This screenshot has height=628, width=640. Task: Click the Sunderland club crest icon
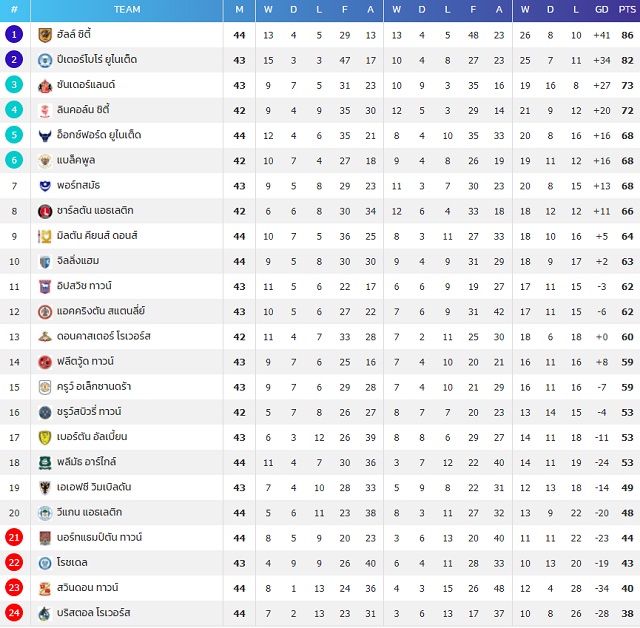point(45,86)
